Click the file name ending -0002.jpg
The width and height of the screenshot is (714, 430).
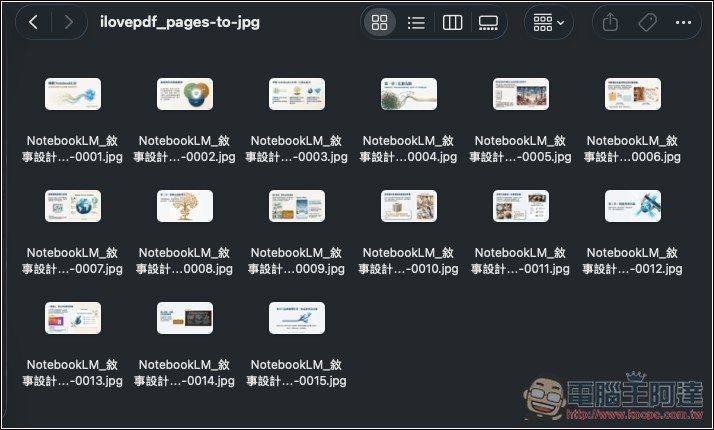184,149
